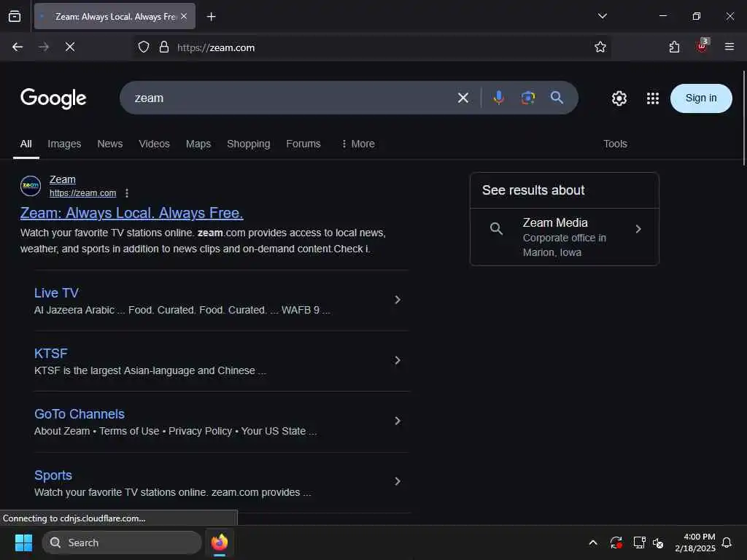Go back to the previous page

(x=18, y=47)
